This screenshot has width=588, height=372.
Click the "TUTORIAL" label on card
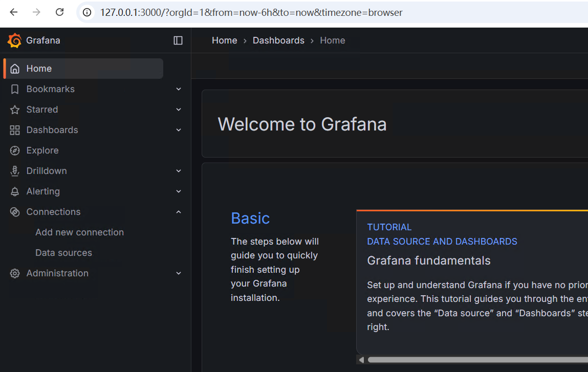[389, 227]
